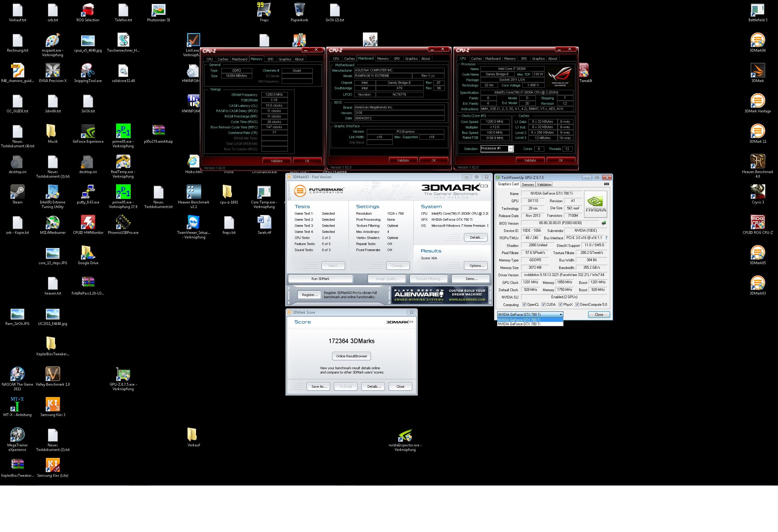Open the Fraps desktop icon
Image resolution: width=778 pixels, height=532 pixels.
264,12
